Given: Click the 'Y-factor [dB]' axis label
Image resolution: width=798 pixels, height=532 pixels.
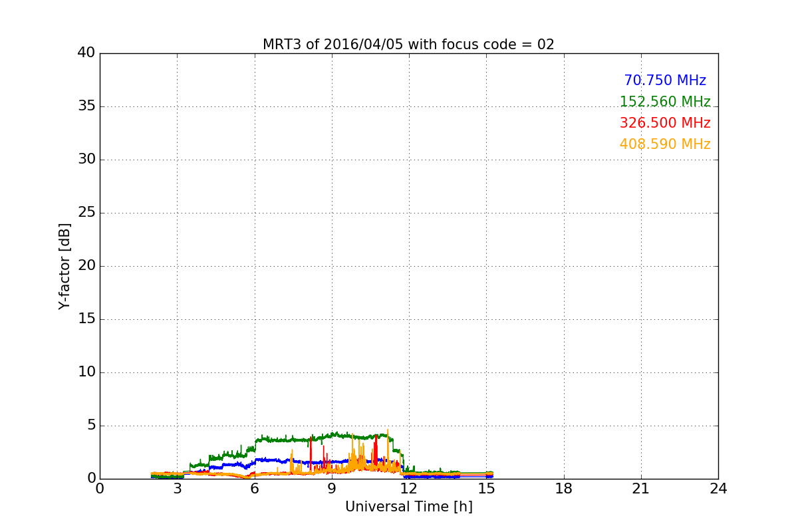Looking at the screenshot, I should (x=65, y=266).
